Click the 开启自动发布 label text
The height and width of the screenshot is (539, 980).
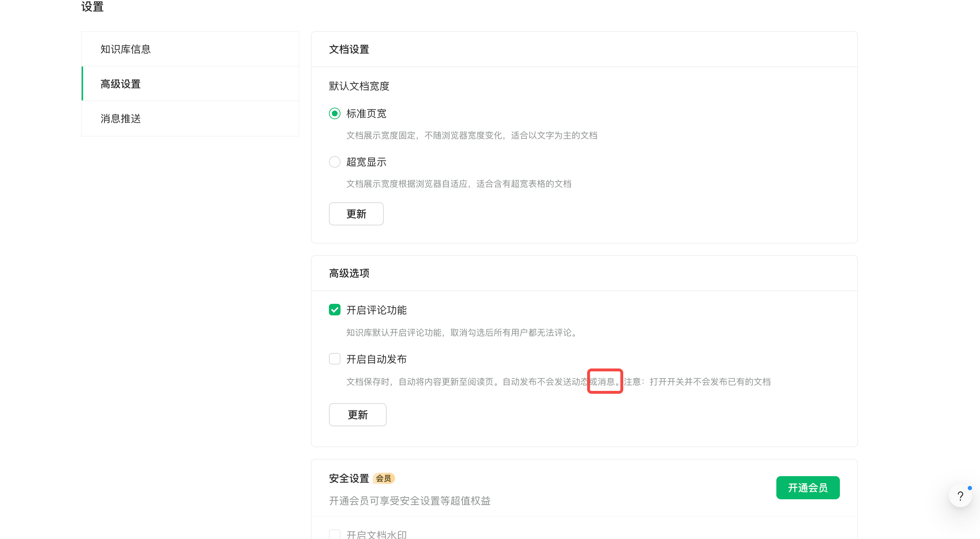[x=376, y=359]
